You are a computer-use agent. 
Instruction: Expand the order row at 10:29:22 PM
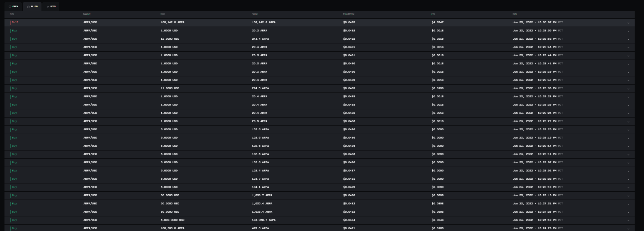(x=628, y=121)
